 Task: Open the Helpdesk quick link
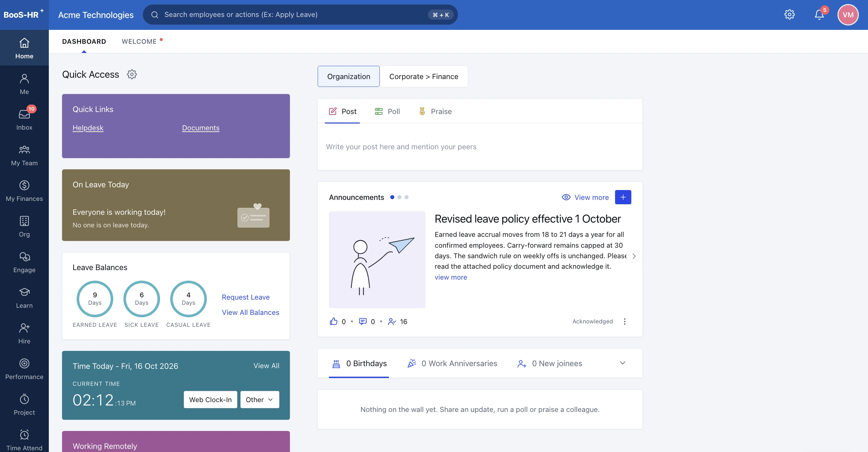click(88, 128)
